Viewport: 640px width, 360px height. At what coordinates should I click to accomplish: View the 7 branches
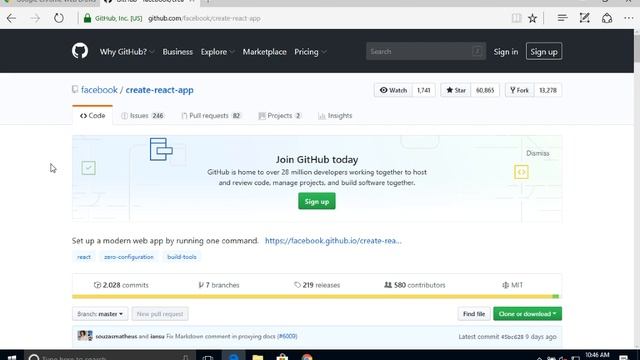click(219, 285)
